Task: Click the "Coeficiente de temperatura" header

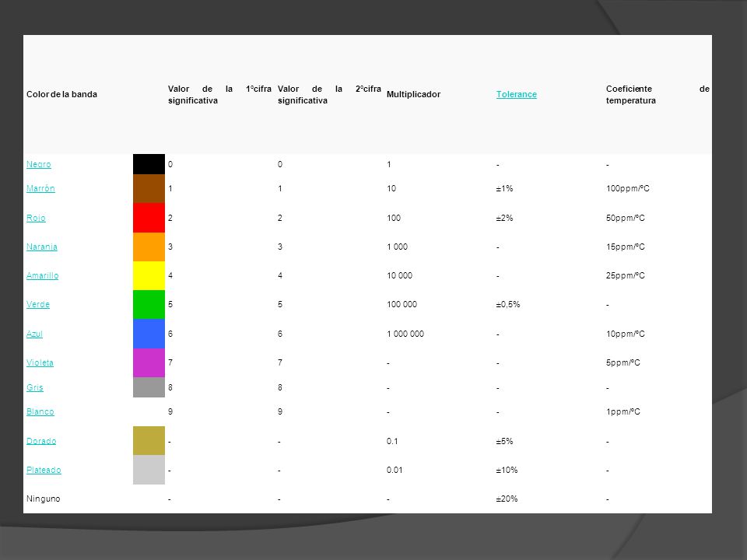Action: (658, 95)
